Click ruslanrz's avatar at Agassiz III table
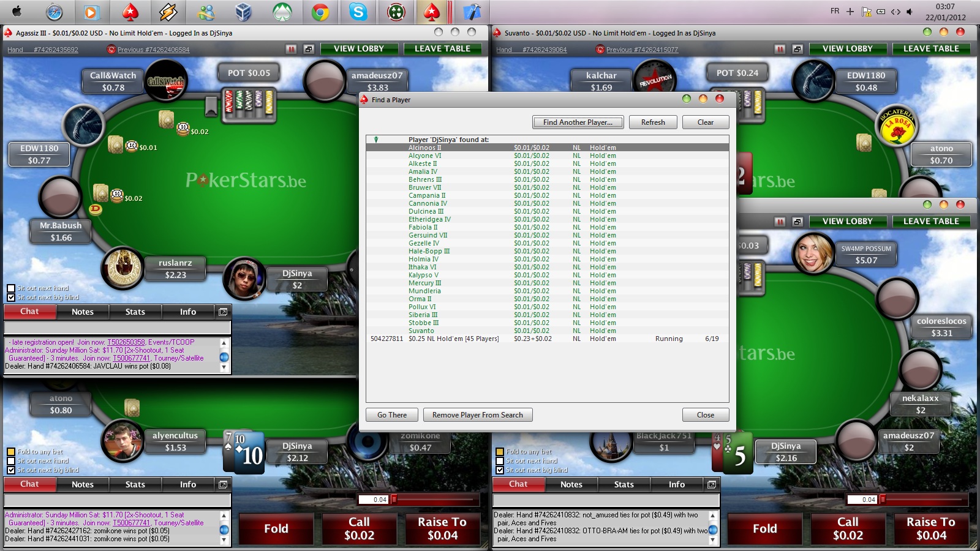Image resolution: width=980 pixels, height=551 pixels. click(x=123, y=268)
